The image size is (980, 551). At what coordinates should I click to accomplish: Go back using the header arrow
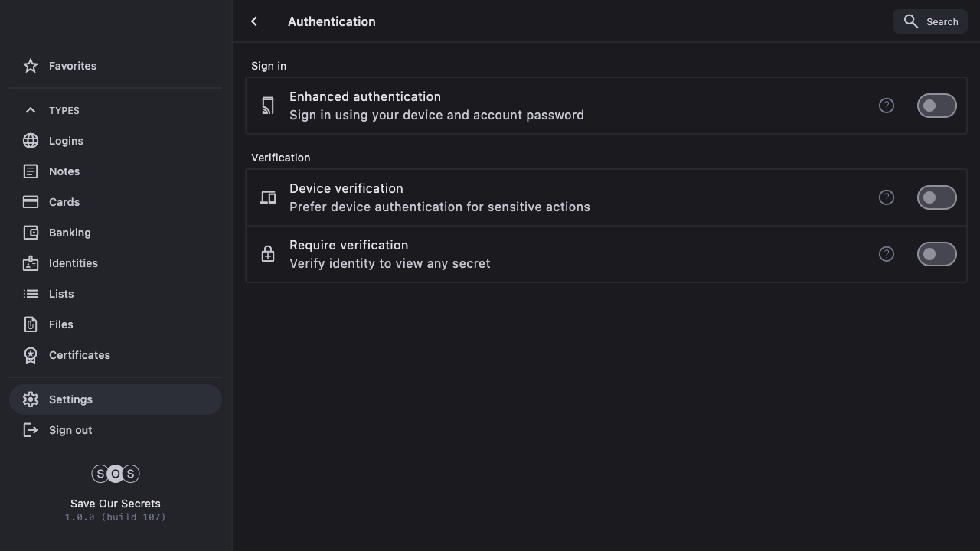tap(254, 21)
